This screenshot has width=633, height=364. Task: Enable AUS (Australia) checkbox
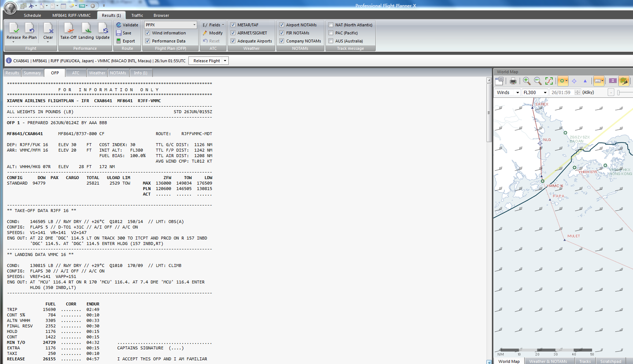click(x=331, y=41)
